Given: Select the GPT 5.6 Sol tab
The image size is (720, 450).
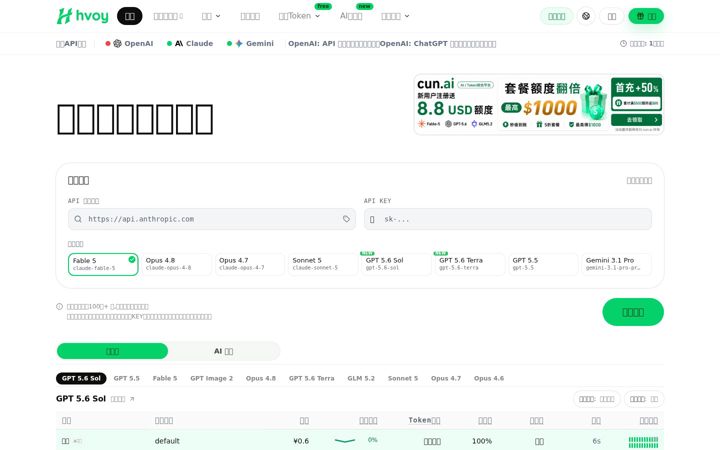Looking at the screenshot, I should tap(81, 378).
